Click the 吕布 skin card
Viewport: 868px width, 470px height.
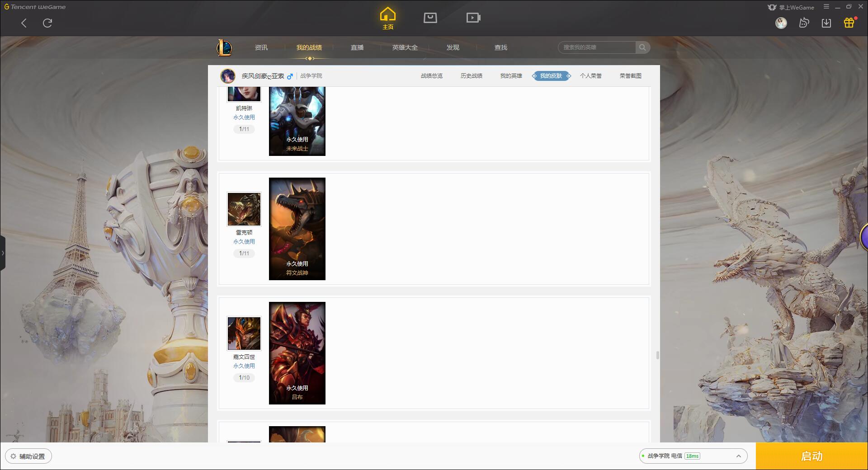click(297, 353)
